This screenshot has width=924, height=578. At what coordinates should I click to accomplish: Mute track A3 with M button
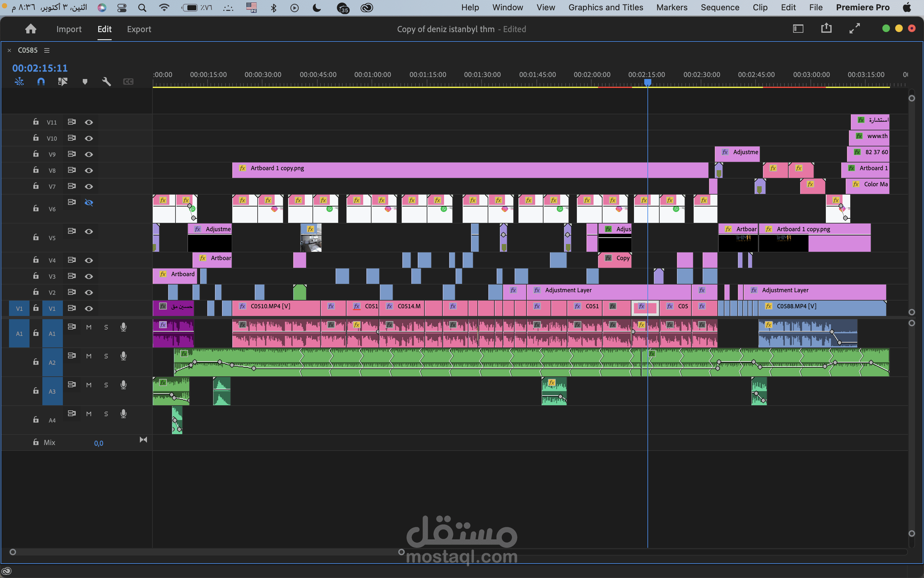pyautogui.click(x=89, y=385)
